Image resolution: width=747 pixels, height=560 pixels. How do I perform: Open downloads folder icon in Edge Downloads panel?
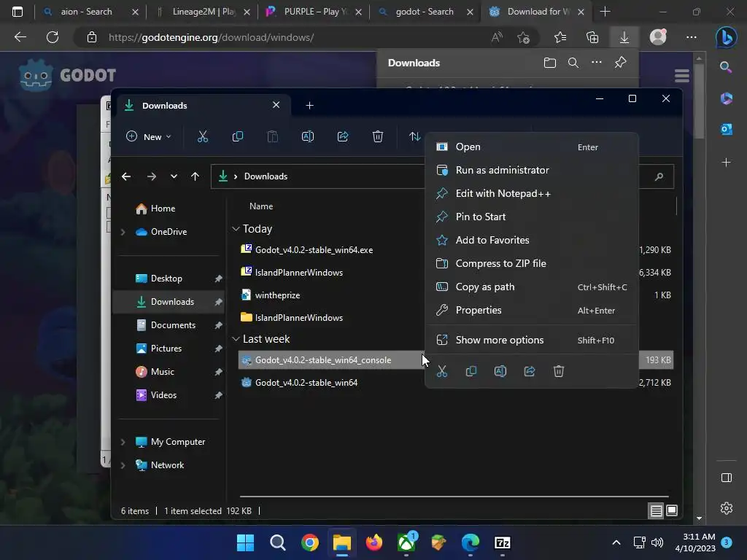550,63
